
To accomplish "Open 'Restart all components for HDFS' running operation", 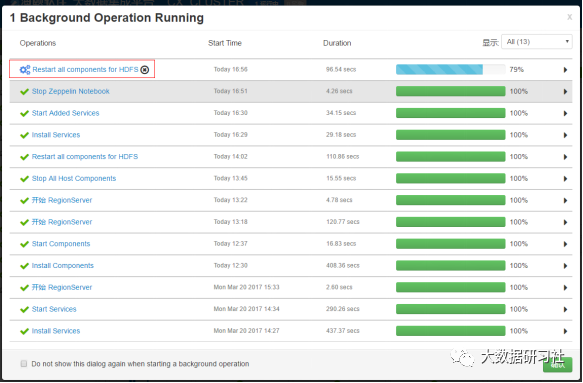I will [85, 70].
